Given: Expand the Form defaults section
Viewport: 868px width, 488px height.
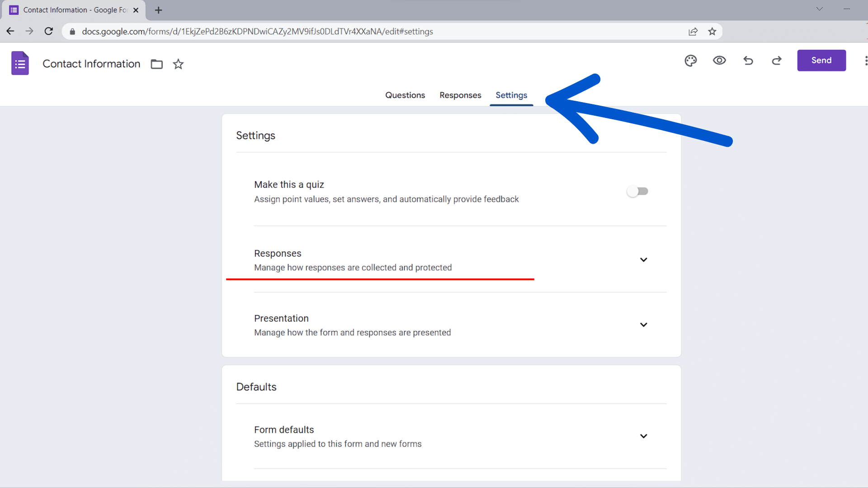Looking at the screenshot, I should click(x=643, y=436).
